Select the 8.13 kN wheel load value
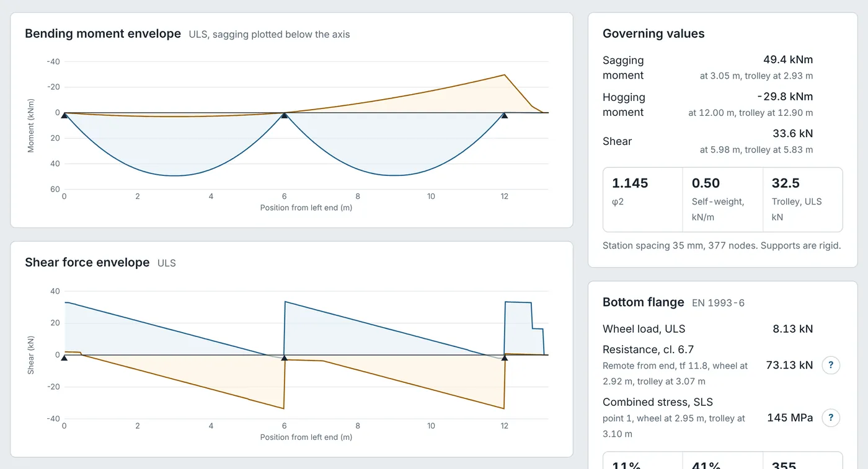868x469 pixels. click(792, 328)
